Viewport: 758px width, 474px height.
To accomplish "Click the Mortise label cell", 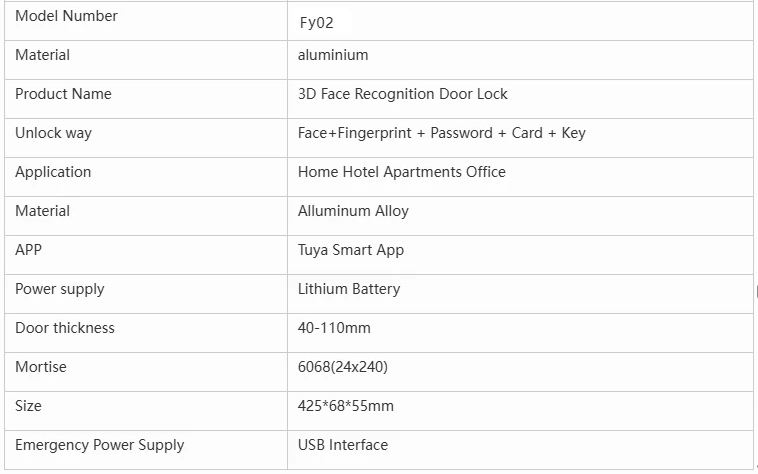I will click(40, 367).
